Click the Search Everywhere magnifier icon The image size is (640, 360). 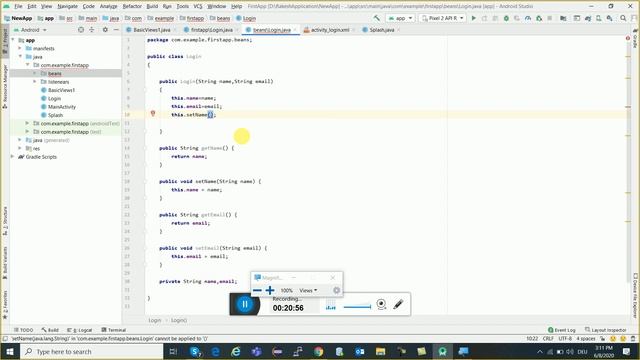coord(623,18)
